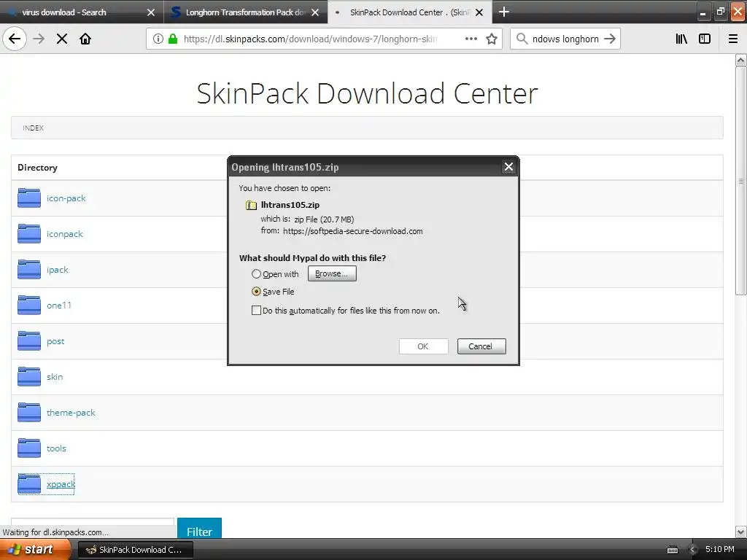Show site information icon in address bar
The height and width of the screenshot is (560, 747).
[158, 39]
